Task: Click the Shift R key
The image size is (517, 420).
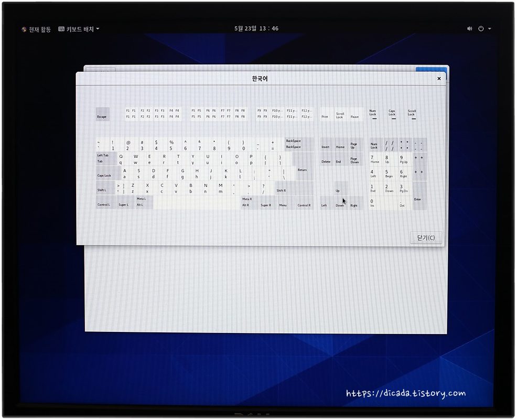Action: coord(294,188)
